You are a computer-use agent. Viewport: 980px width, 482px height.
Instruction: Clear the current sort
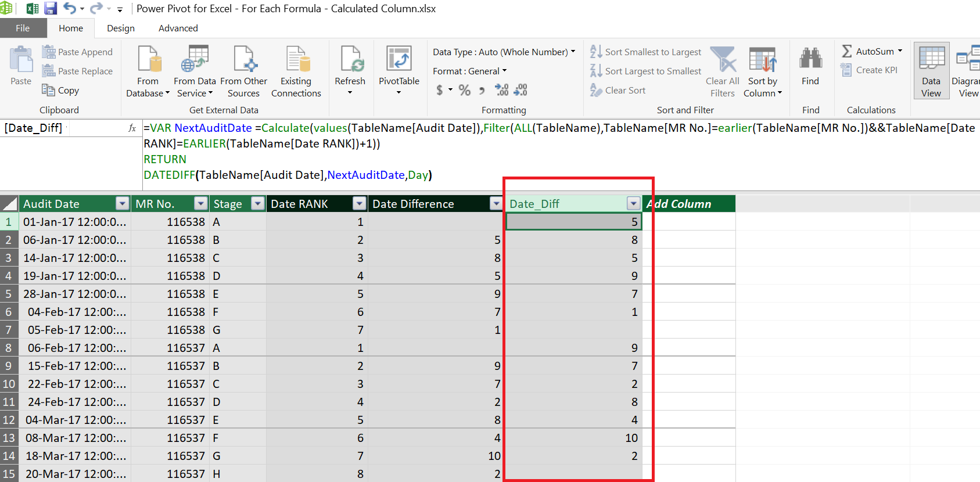click(x=618, y=91)
